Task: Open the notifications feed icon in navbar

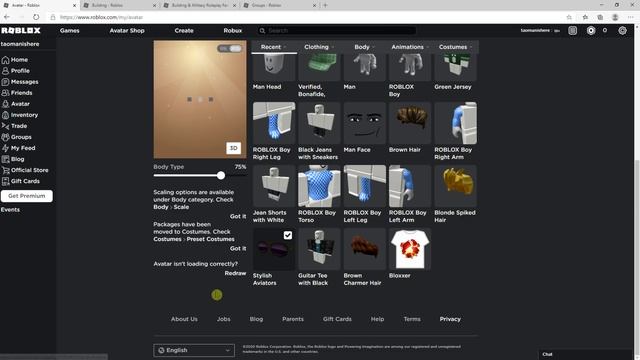Action: 573,31
